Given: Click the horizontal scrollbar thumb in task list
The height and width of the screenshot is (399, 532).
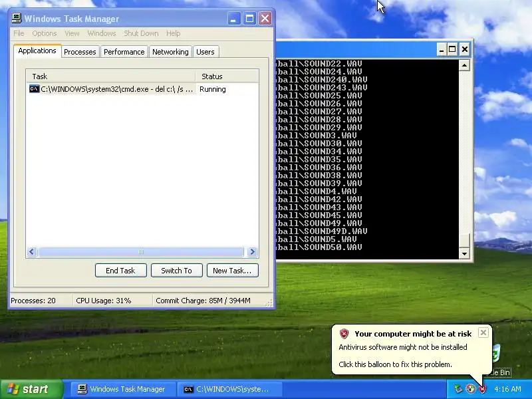Looking at the screenshot, I should (141, 252).
